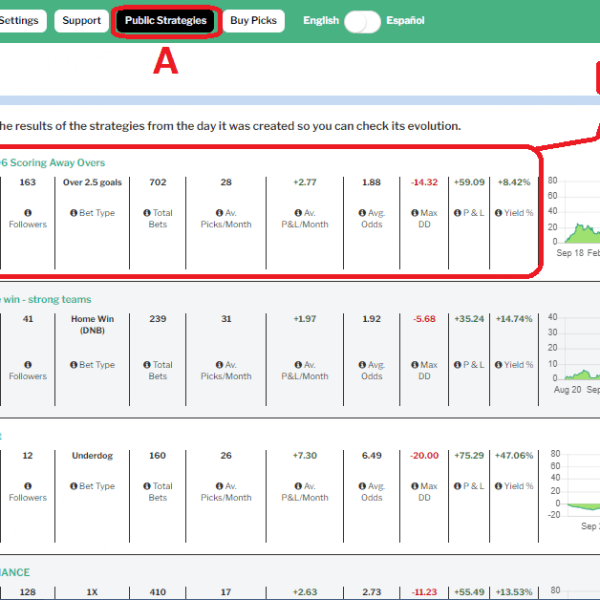The width and height of the screenshot is (600, 600).
Task: Click Bet Type info icon in Underdog row
Action: point(73,486)
